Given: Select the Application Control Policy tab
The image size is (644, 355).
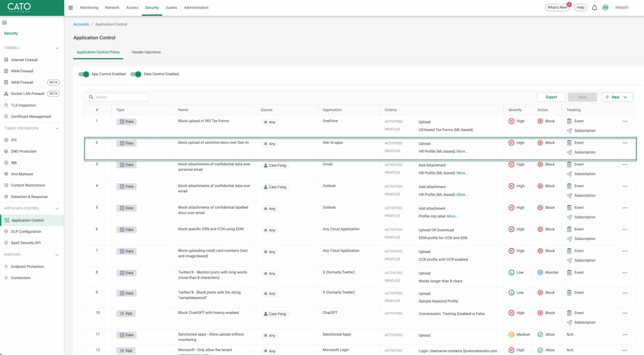Looking at the screenshot, I should click(98, 52).
